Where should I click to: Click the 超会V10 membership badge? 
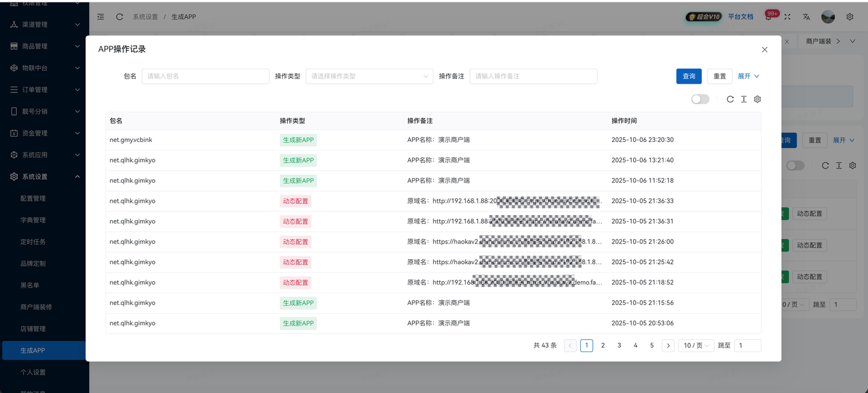point(704,17)
